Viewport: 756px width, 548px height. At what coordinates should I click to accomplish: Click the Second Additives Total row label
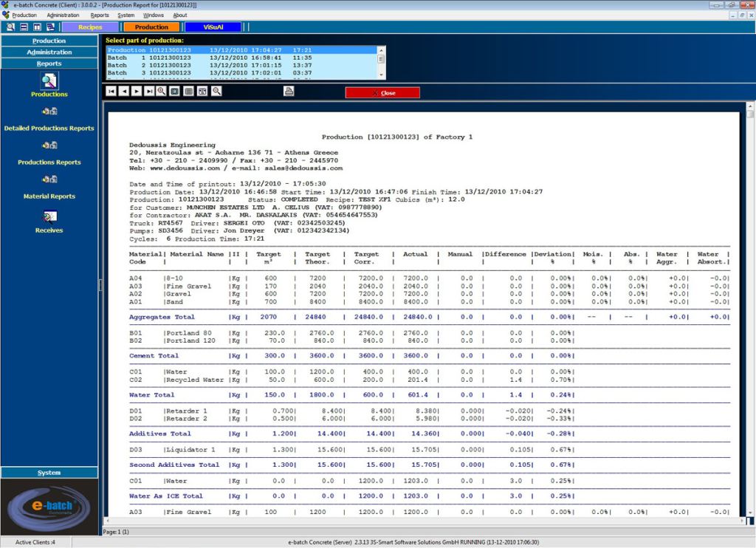174,465
